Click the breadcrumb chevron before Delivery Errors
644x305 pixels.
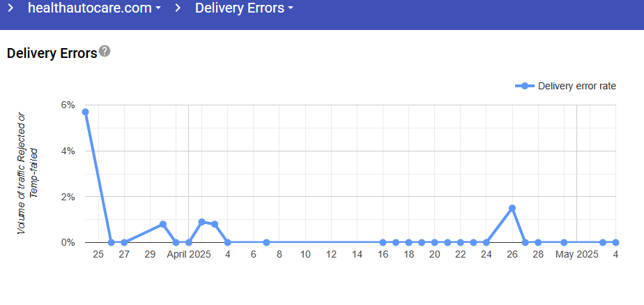point(178,8)
